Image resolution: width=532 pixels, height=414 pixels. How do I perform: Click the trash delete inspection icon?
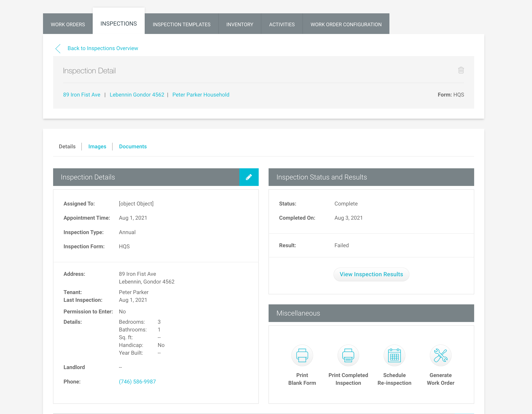pos(461,70)
